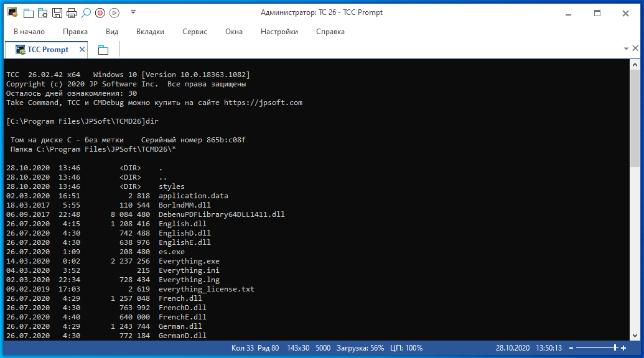Select the TCC Prompt tab
Viewport: 644px width, 358px height.
pyautogui.click(x=47, y=50)
